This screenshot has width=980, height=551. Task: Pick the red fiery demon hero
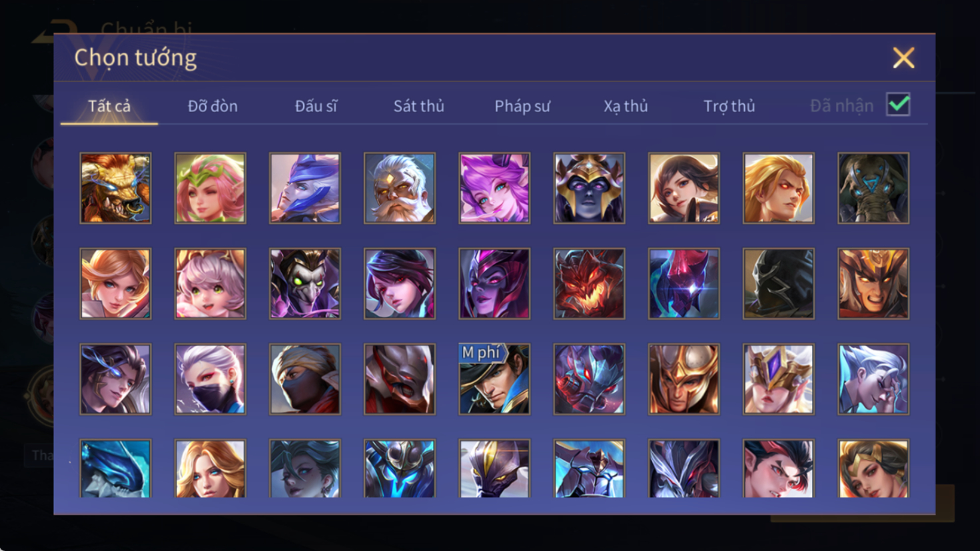click(x=589, y=284)
